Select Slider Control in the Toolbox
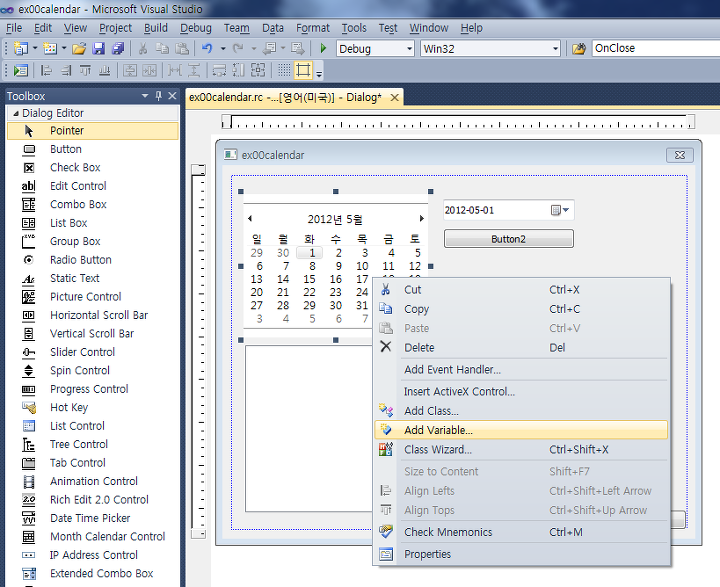 (x=93, y=352)
